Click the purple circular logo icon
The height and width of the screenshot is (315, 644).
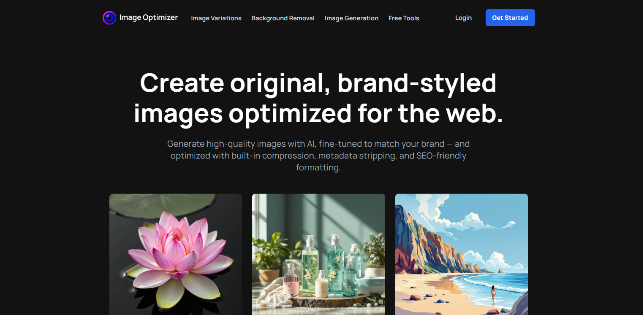coord(109,18)
